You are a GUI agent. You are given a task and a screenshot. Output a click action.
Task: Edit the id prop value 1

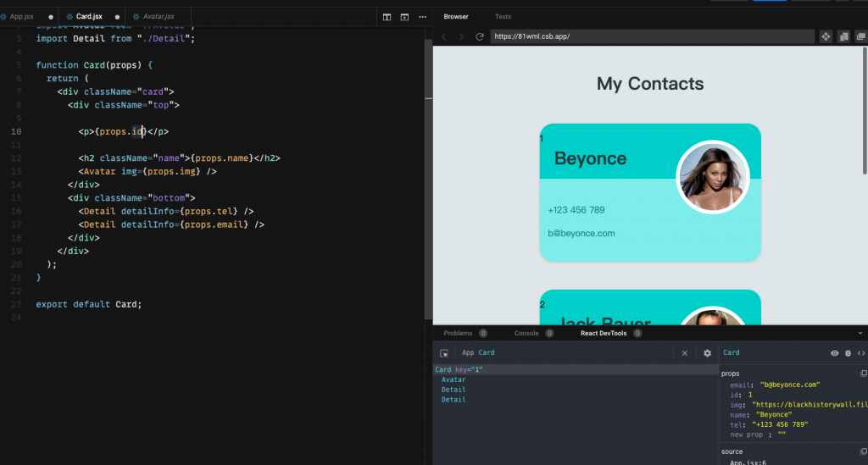(750, 395)
